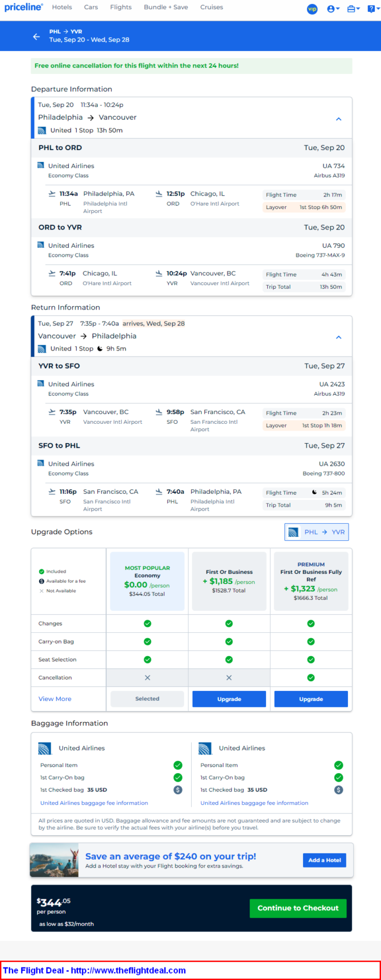Click United logo in return summary
The width and height of the screenshot is (381, 980).
point(42,349)
